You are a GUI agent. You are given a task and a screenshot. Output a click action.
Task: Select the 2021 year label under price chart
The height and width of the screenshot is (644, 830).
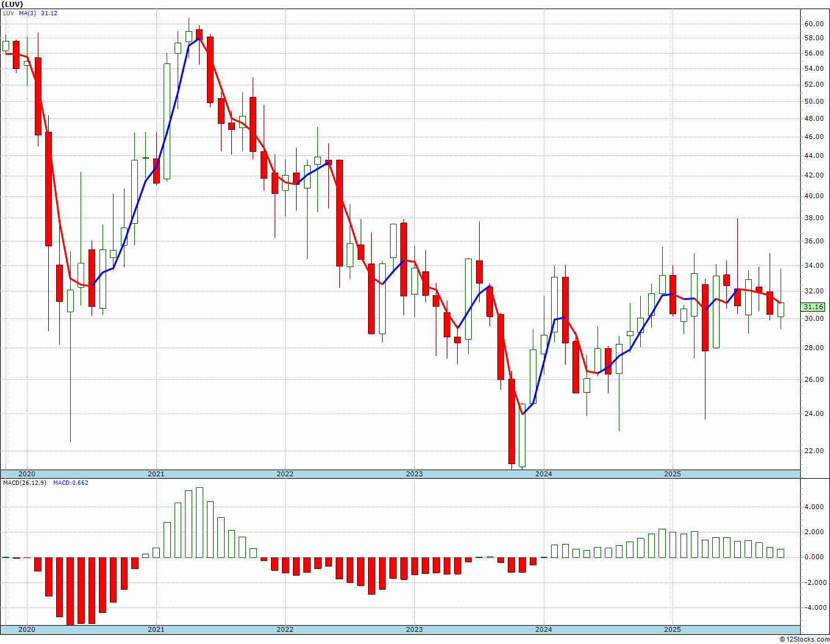pyautogui.click(x=156, y=474)
